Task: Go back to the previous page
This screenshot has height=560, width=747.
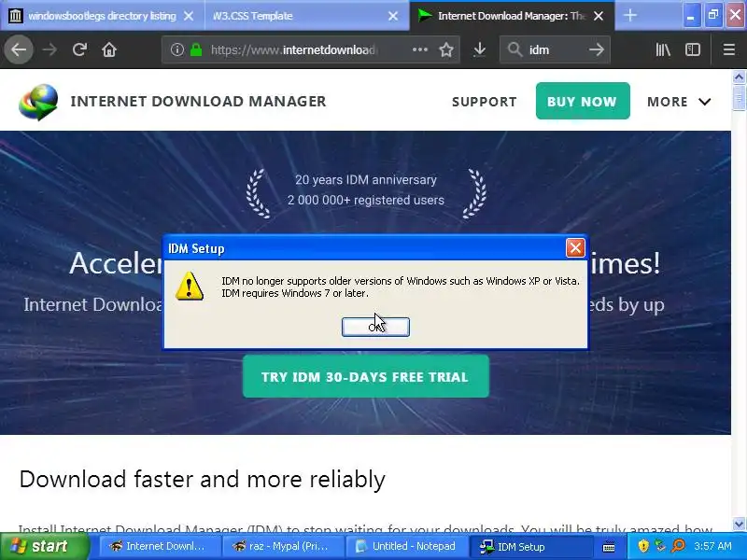Action: pyautogui.click(x=19, y=49)
